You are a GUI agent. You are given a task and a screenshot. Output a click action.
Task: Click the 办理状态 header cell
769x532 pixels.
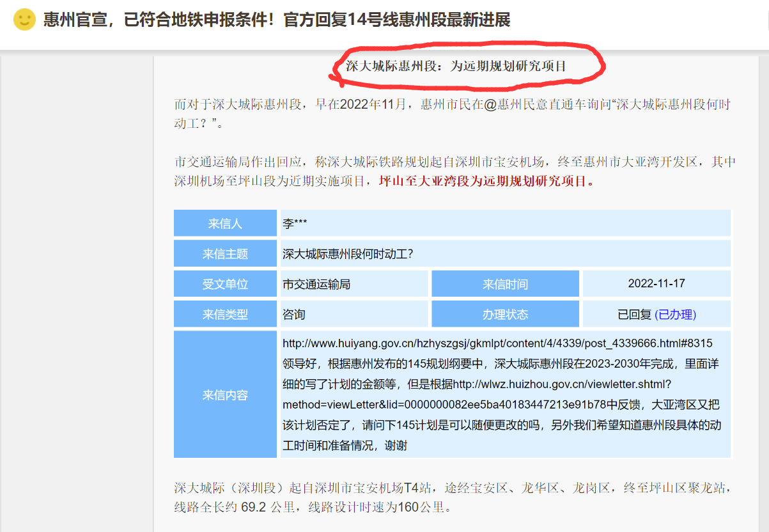tap(505, 314)
